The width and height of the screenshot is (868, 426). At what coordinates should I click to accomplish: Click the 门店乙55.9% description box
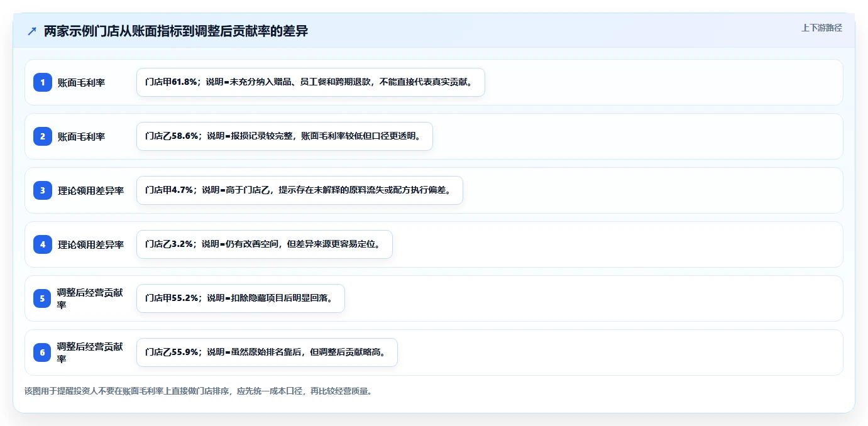point(267,352)
